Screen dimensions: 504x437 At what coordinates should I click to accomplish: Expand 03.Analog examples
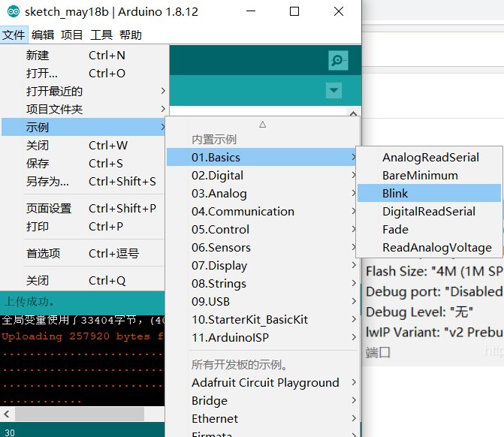point(261,194)
